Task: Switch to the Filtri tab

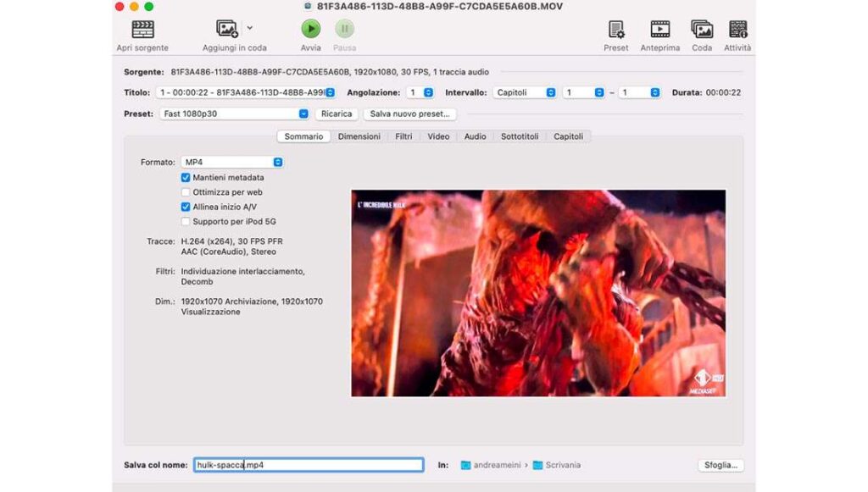Action: (403, 136)
